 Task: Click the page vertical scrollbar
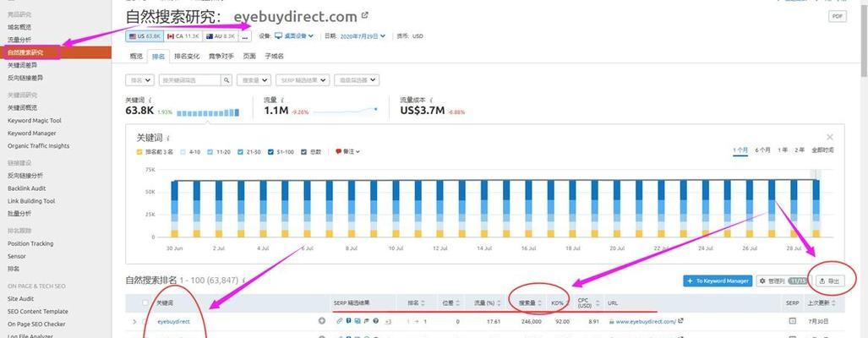point(864,39)
